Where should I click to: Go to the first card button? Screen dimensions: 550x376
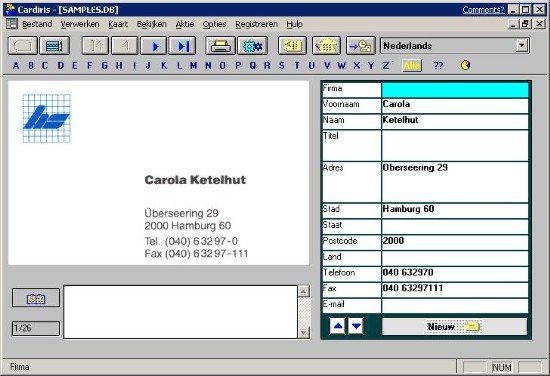(96, 46)
